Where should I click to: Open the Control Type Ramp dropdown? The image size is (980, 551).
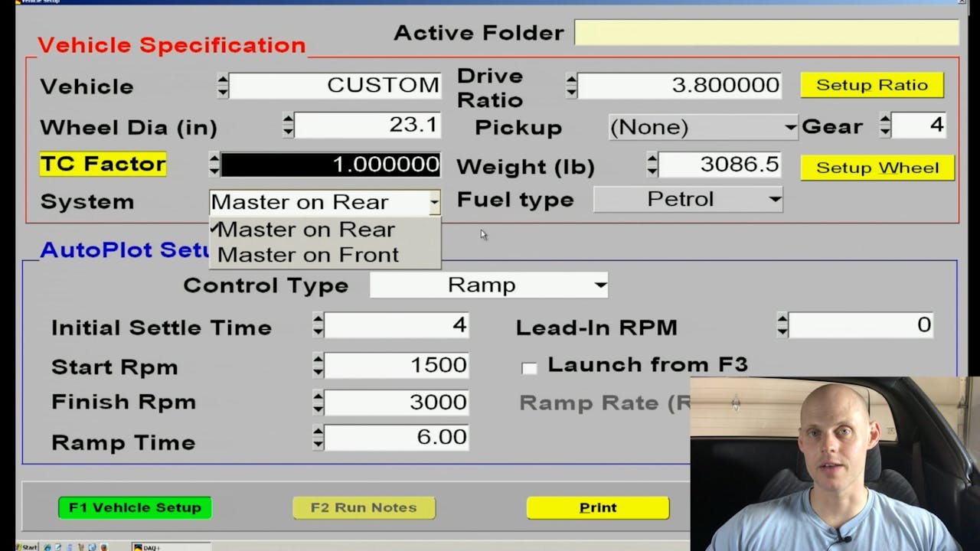(x=488, y=285)
